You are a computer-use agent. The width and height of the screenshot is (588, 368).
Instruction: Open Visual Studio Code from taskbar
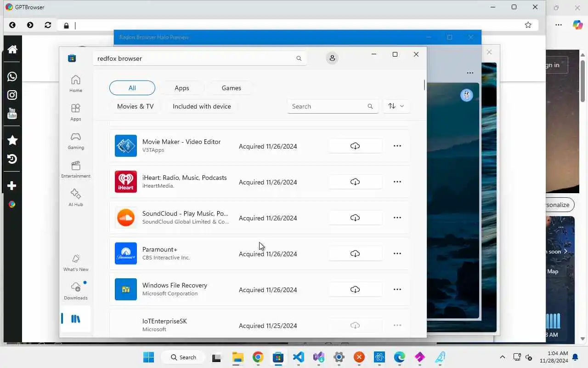click(x=298, y=357)
